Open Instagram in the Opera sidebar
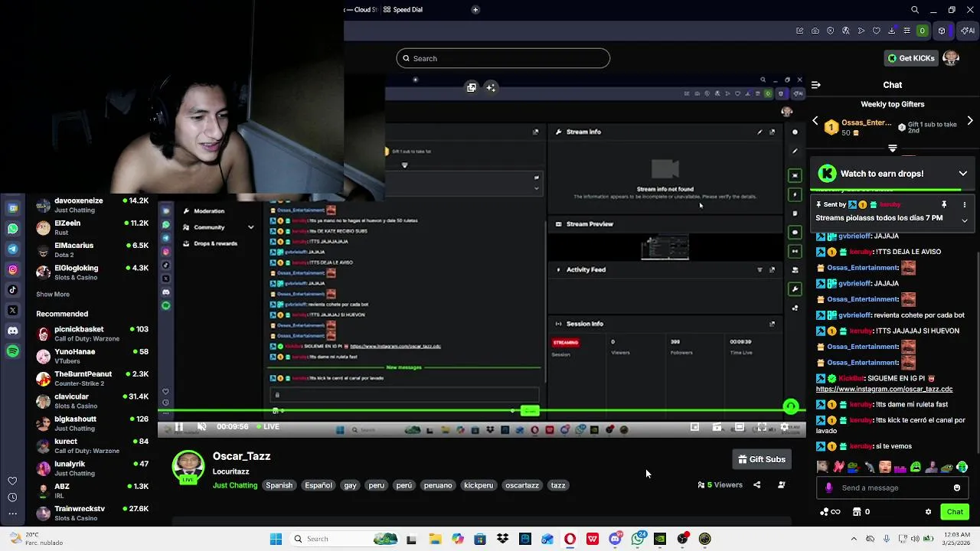Image resolution: width=980 pixels, height=551 pixels. [13, 269]
